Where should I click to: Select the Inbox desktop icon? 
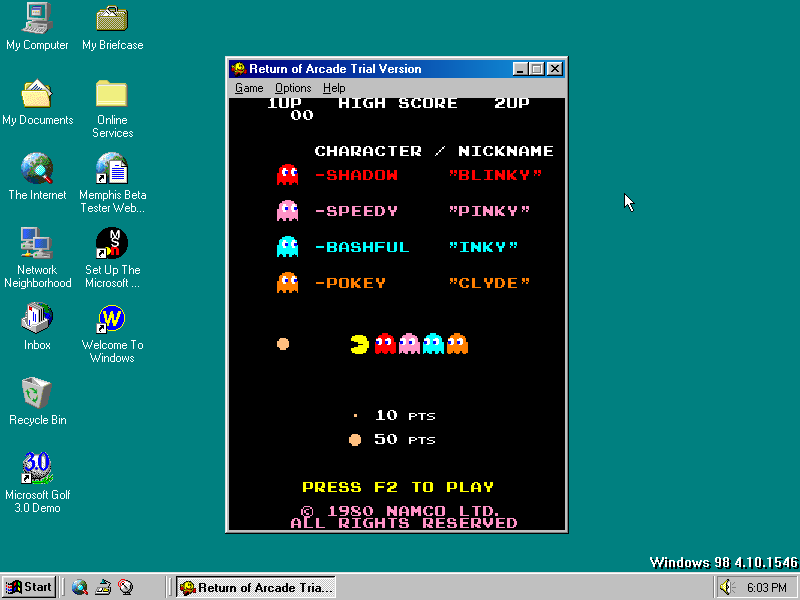(x=37, y=327)
